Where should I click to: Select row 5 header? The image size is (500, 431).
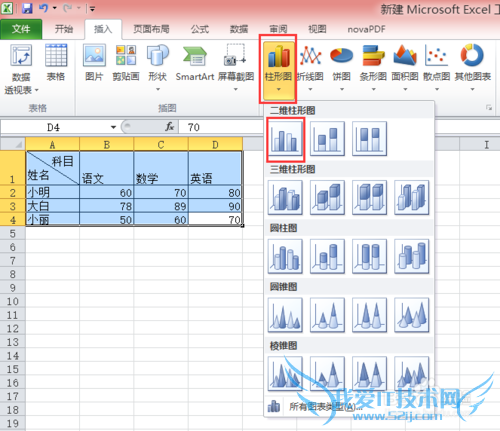click(x=13, y=233)
